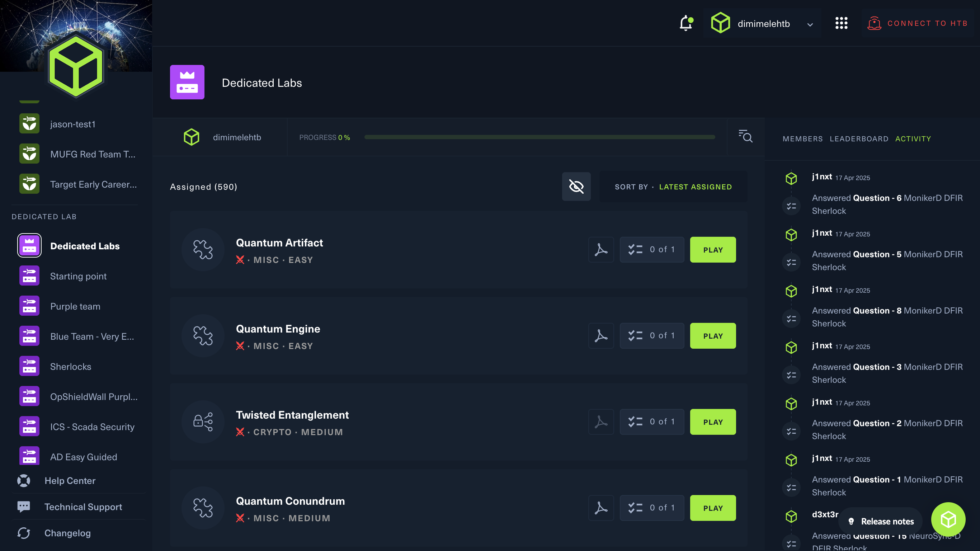Open the apps grid menu
The image size is (980, 551).
click(841, 23)
